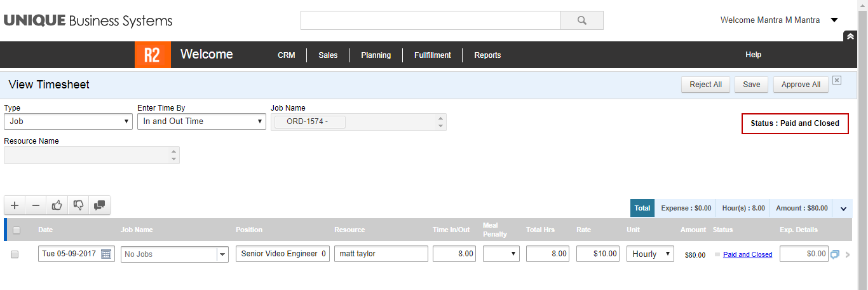The width and height of the screenshot is (868, 290).
Task: Expand the totals summary chevron
Action: pos(843,208)
